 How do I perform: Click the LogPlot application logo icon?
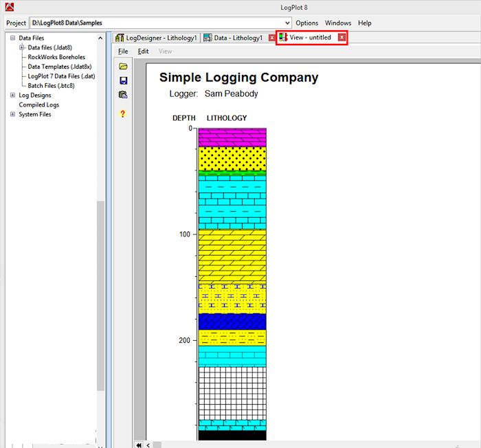click(x=9, y=6)
